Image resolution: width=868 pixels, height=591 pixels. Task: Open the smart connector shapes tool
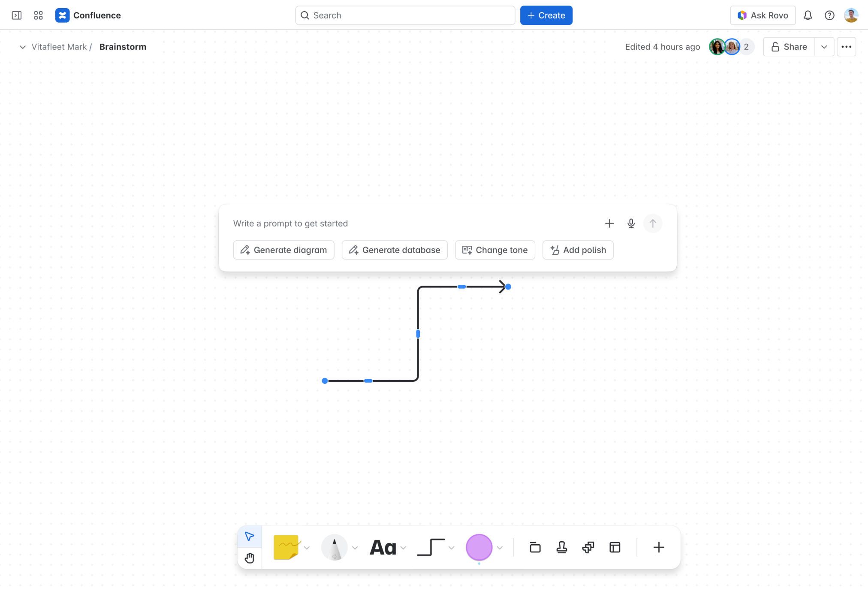(588, 547)
